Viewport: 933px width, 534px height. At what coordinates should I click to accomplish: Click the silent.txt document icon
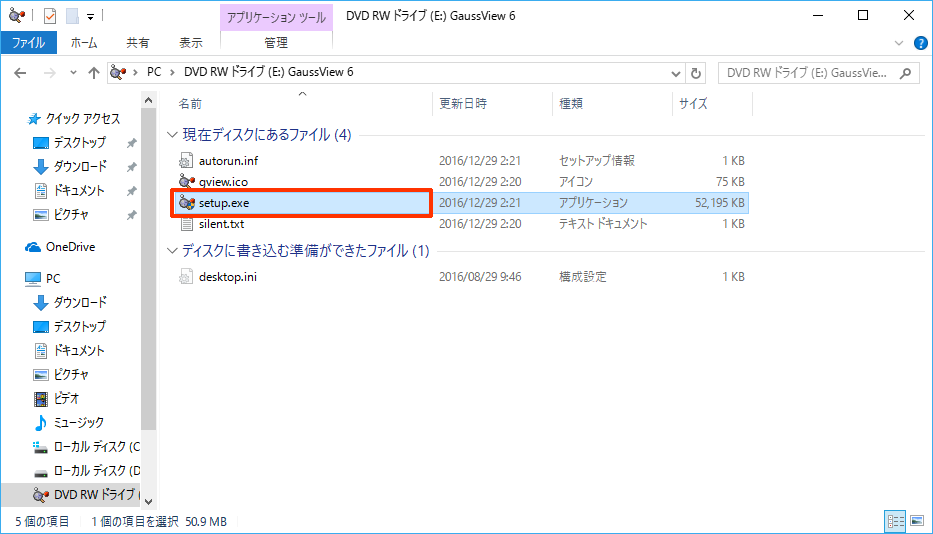[x=186, y=224]
